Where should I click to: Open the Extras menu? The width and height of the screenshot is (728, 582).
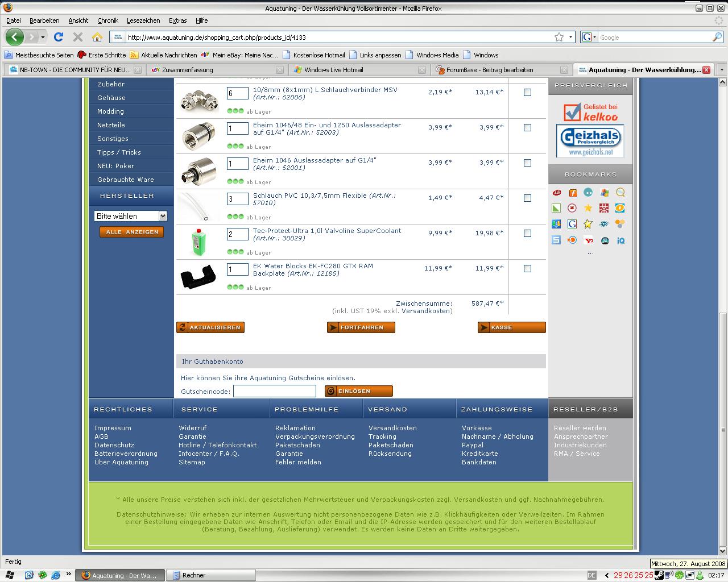click(x=177, y=20)
